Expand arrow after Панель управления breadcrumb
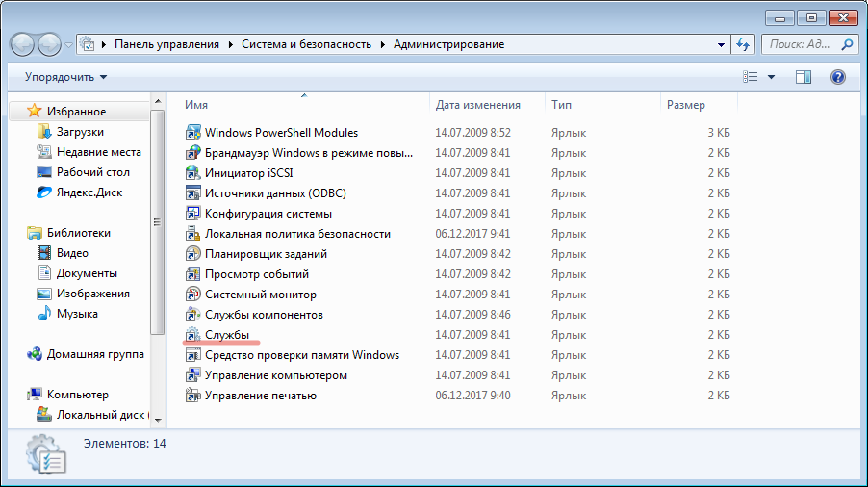This screenshot has width=868, height=487. pyautogui.click(x=230, y=44)
